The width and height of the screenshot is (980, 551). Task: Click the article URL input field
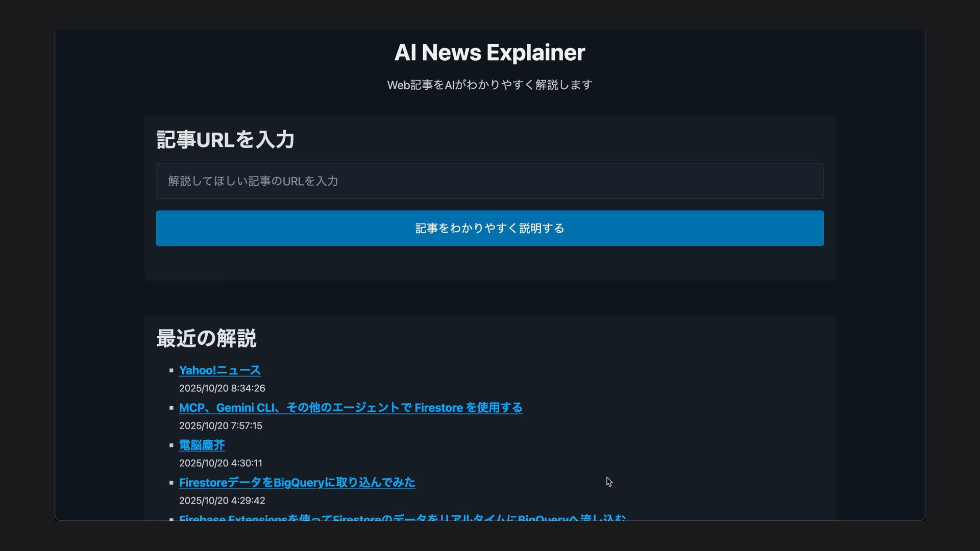pyautogui.click(x=489, y=181)
